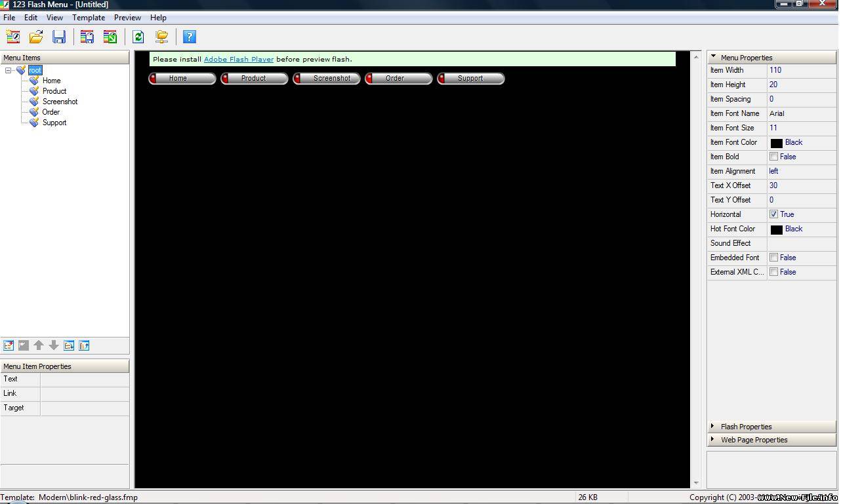Open the Preview menu
This screenshot has width=841, height=504.
127,18
